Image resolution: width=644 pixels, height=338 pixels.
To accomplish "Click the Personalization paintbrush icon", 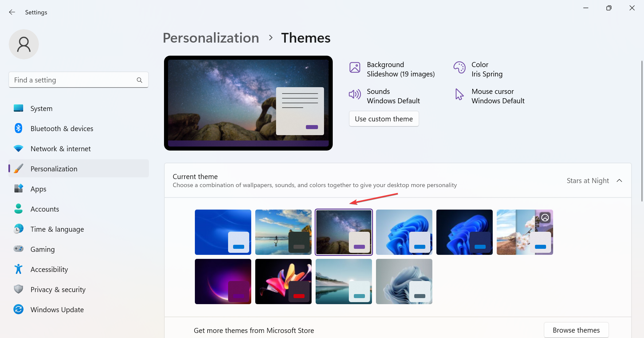I will click(x=18, y=168).
